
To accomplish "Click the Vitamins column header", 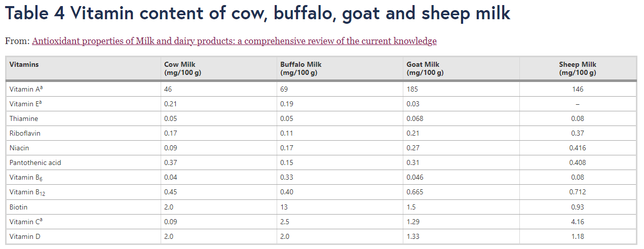I will click(x=24, y=64).
